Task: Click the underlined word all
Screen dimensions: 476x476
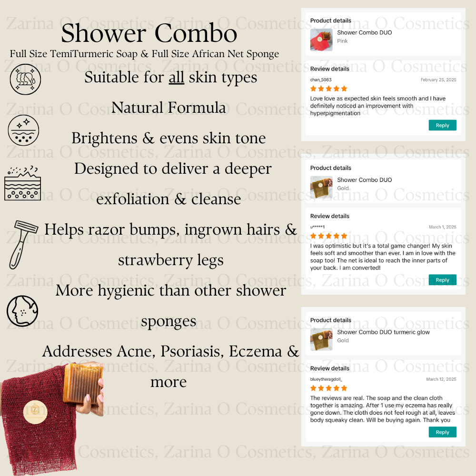Action: 177,77
